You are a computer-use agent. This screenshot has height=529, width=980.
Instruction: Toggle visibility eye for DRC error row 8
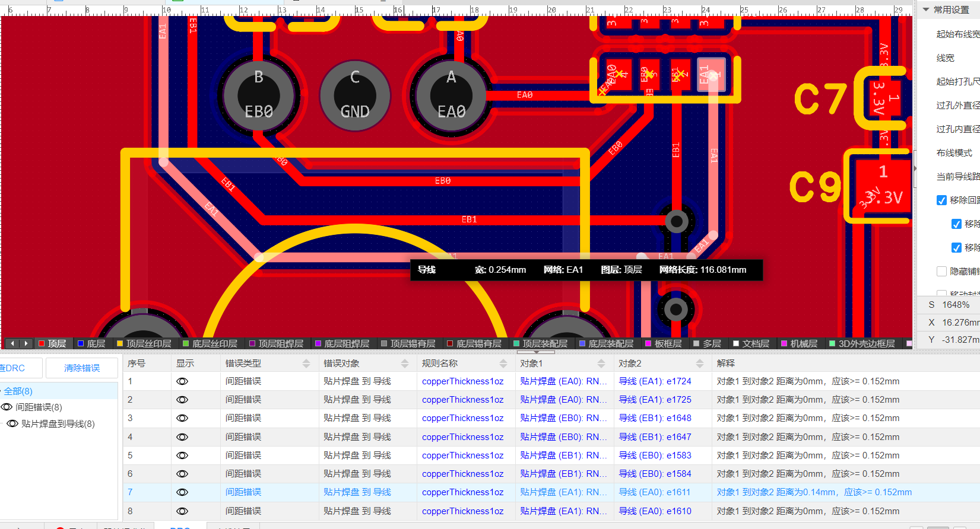click(182, 511)
